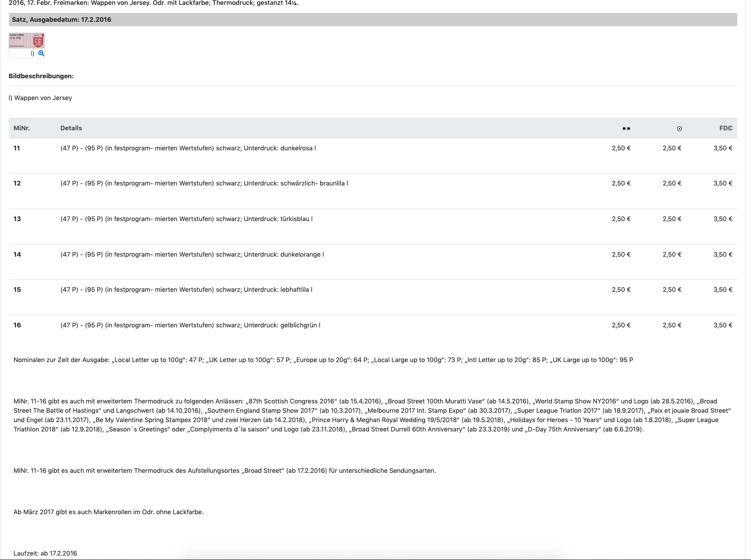The image size is (751, 560).
Task: Click the FDC price for MiNr. 15
Action: tap(723, 290)
